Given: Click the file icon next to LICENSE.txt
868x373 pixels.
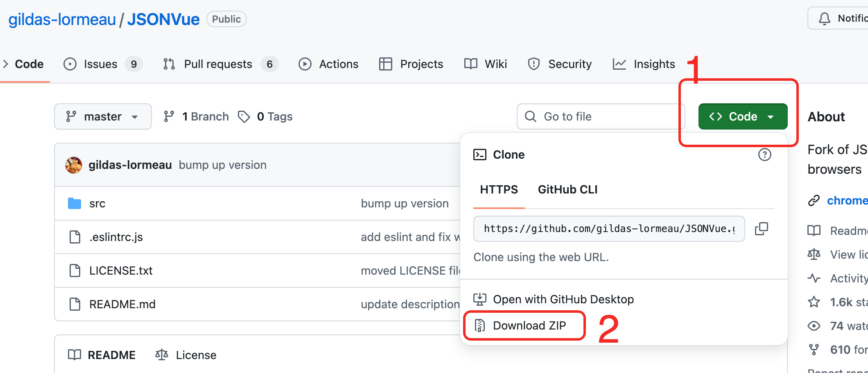Looking at the screenshot, I should click(x=75, y=271).
